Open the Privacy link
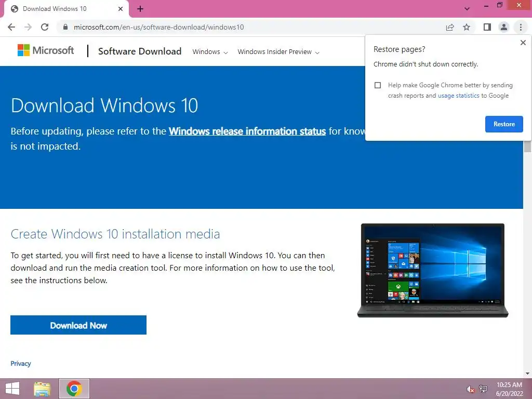 pos(21,363)
